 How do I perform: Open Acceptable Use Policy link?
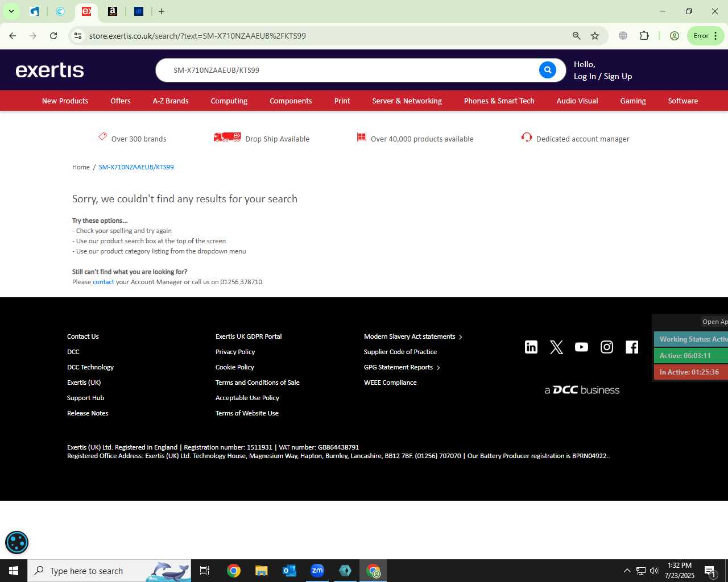(x=247, y=398)
